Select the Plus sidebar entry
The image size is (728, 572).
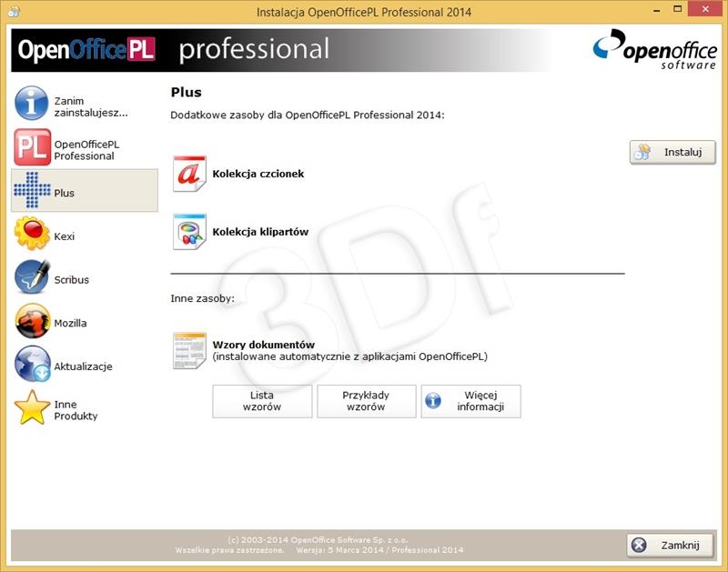85,190
